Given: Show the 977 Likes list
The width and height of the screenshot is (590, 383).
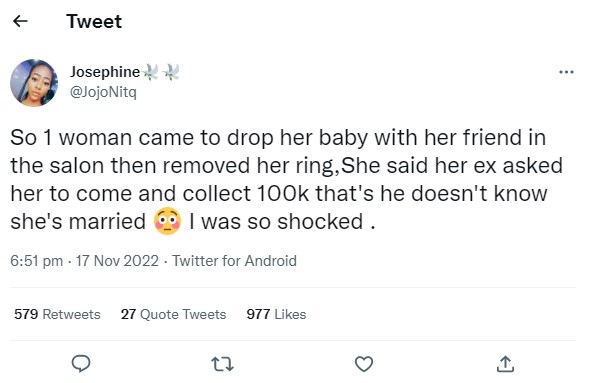Looking at the screenshot, I should point(276,314).
